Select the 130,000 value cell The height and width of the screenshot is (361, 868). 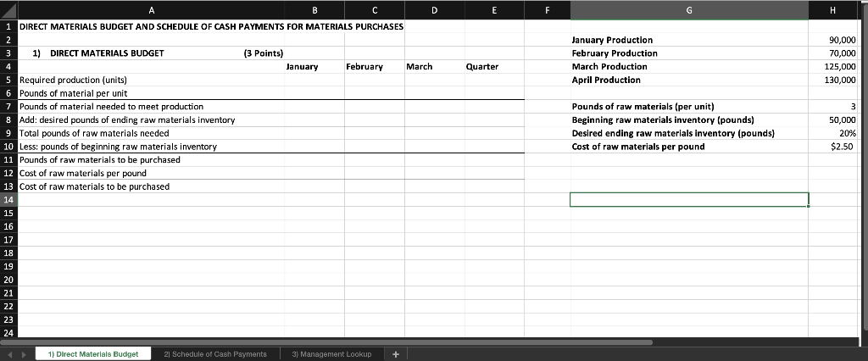point(834,80)
